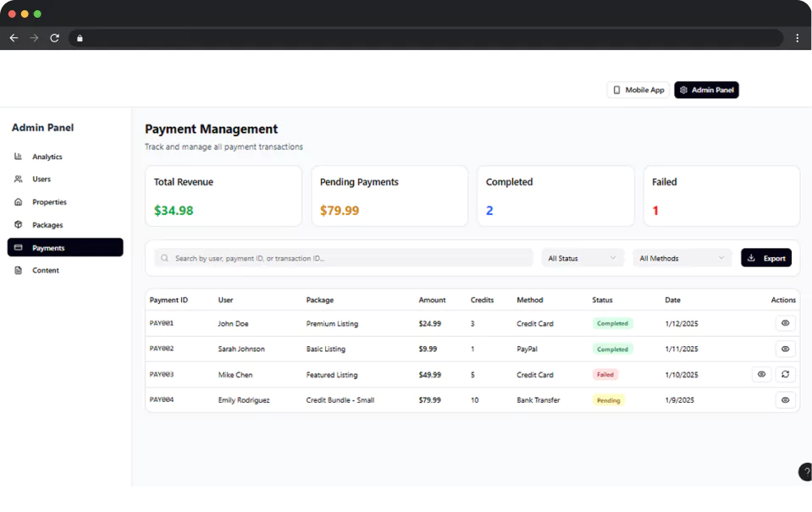Image resolution: width=812 pixels, height=512 pixels.
Task: View Sarah Johnson's payment via eye icon
Action: (x=785, y=349)
